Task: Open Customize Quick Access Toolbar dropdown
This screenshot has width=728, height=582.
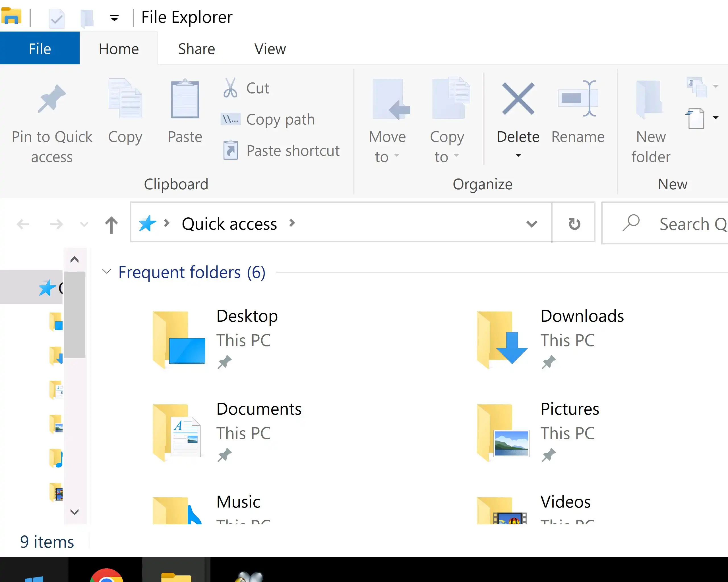Action: [x=115, y=18]
